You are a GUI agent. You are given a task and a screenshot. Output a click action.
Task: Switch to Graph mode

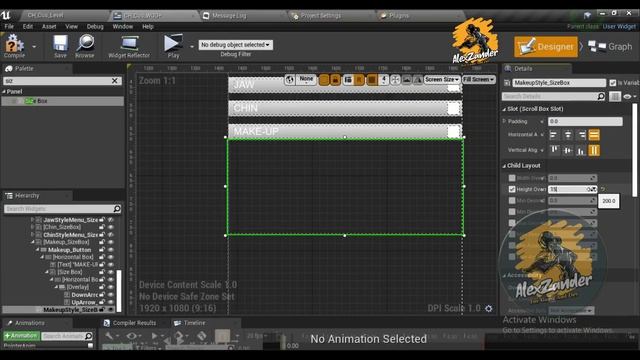pyautogui.click(x=610, y=47)
